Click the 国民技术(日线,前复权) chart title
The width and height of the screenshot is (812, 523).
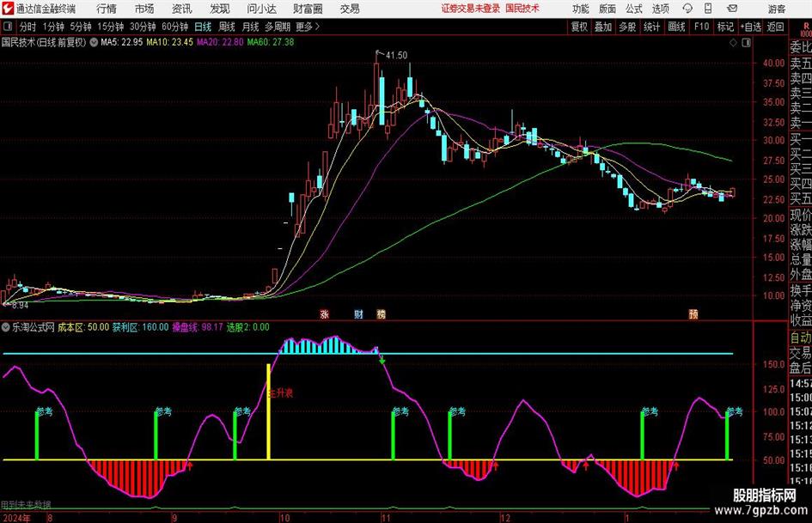click(44, 42)
